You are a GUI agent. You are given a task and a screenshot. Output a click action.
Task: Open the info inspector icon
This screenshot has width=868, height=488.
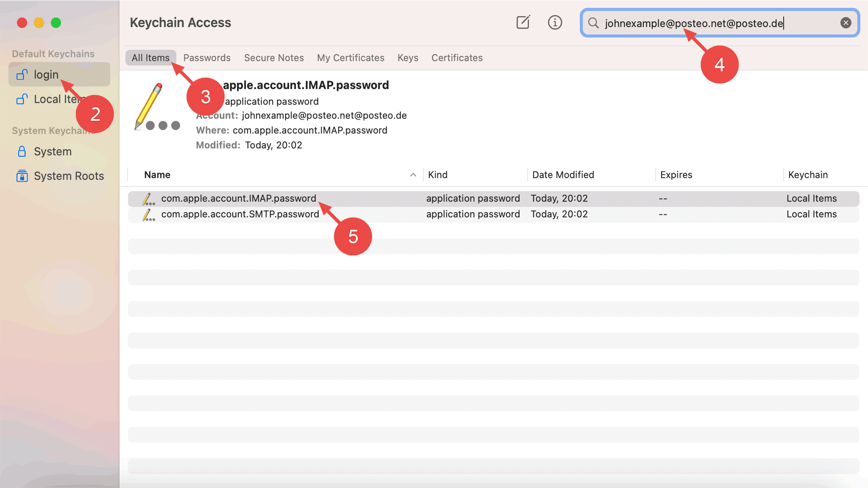[x=555, y=22]
